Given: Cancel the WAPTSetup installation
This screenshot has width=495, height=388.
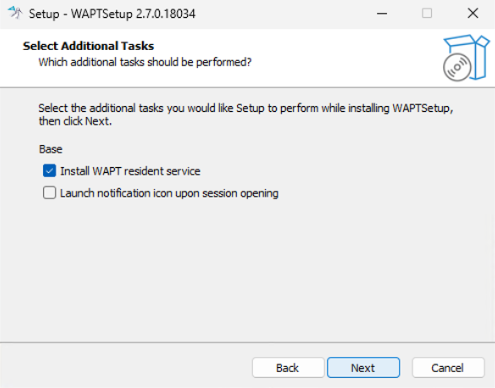Looking at the screenshot, I should tap(448, 368).
